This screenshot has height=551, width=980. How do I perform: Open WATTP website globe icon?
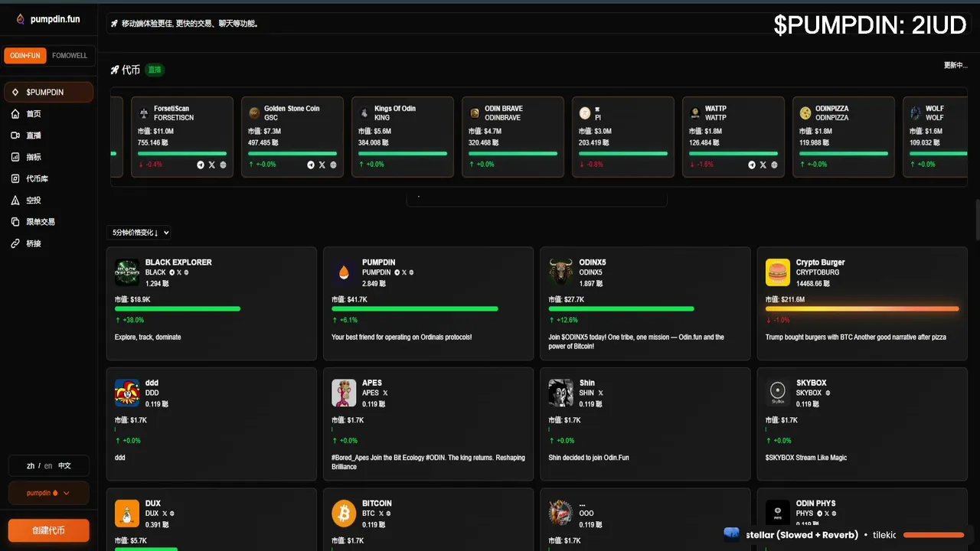point(775,165)
